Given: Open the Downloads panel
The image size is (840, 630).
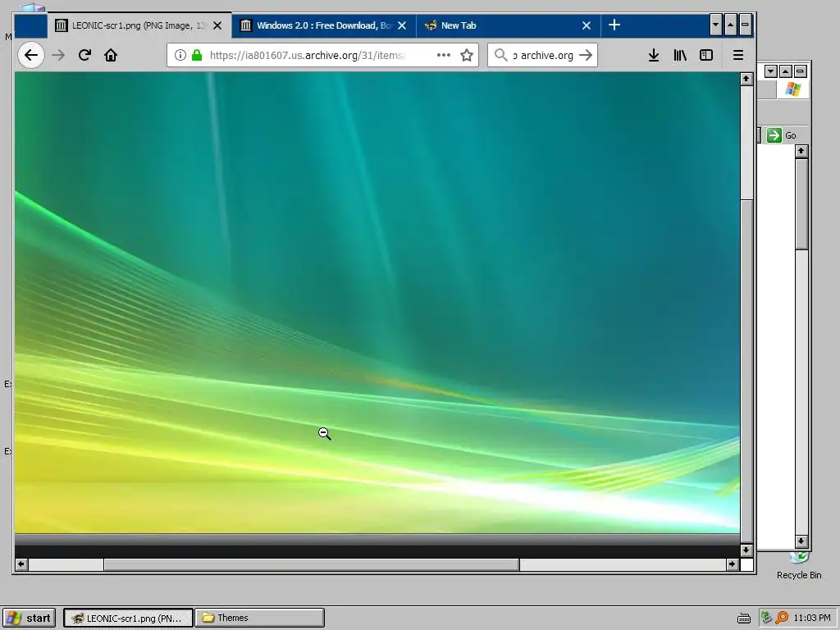Looking at the screenshot, I should click(654, 55).
